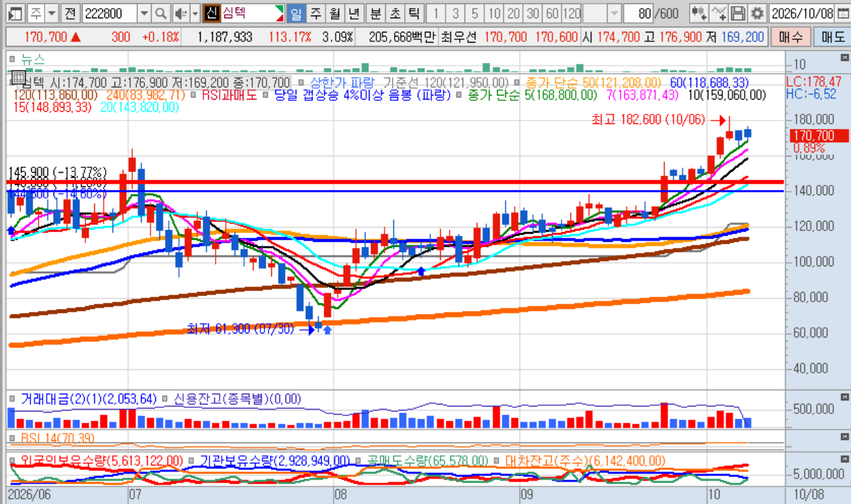Select the 5 interval button

pyautogui.click(x=475, y=13)
